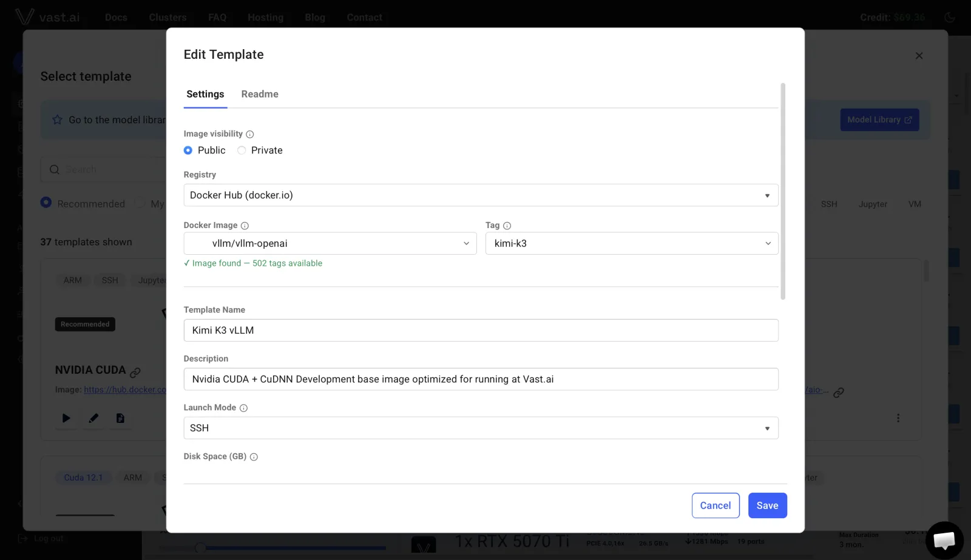Expand the Registry dropdown
Viewport: 971px width, 560px height.
pos(481,195)
